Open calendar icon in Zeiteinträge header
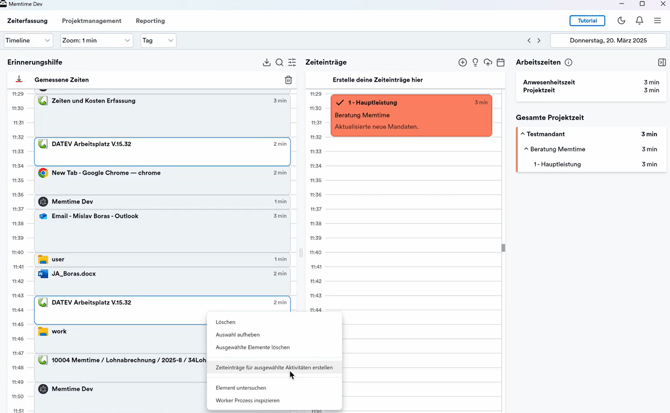Image resolution: width=670 pixels, height=413 pixels. [x=501, y=63]
